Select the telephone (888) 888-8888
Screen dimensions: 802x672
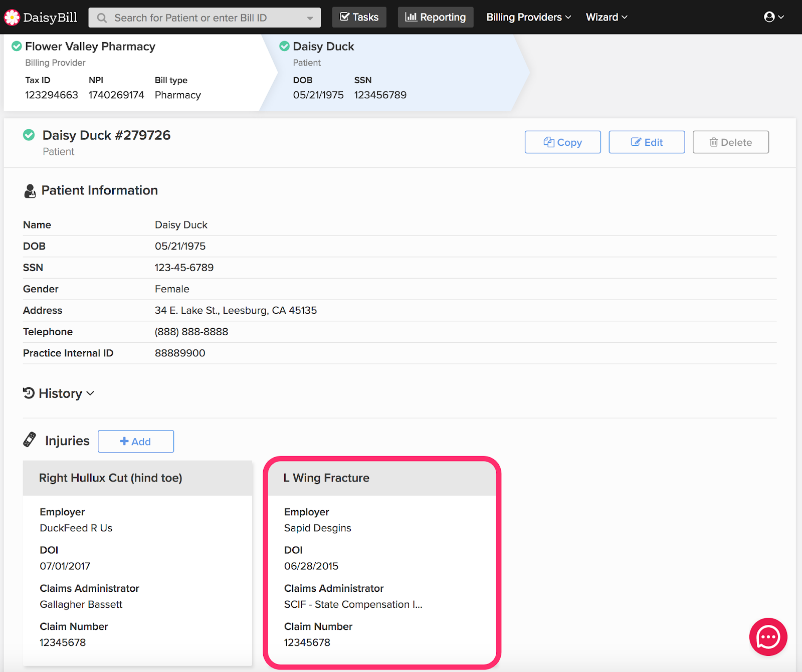191,332
